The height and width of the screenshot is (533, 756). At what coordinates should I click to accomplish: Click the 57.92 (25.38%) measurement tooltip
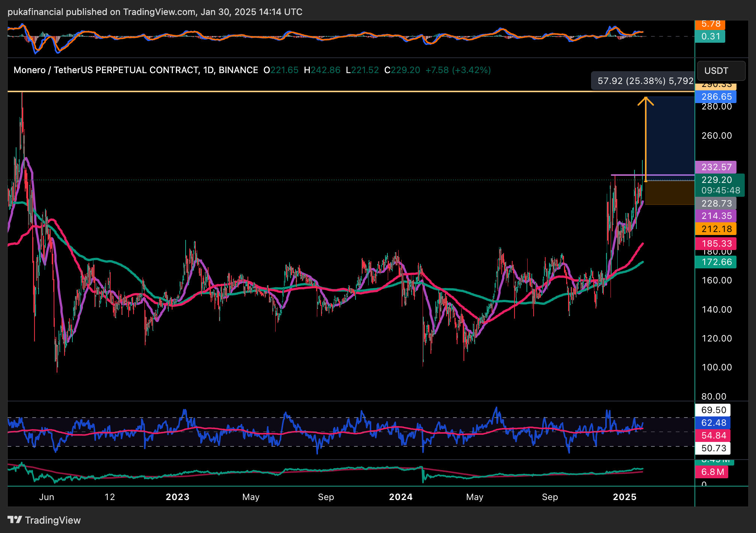643,81
